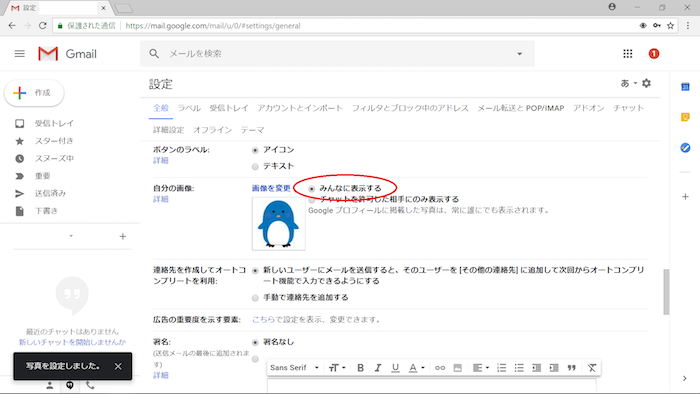Switch to the 受信トレイ settings tab
700x394 pixels.
[229, 108]
